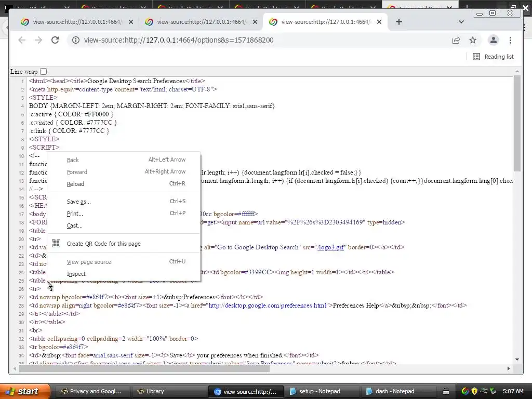Select Reload from the context menu
Screen dimensions: 532x399
pos(124,184)
